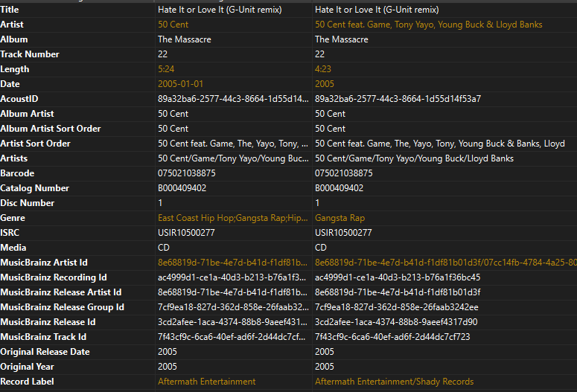Select the MusicBrainz Release Id label

pyautogui.click(x=48, y=322)
